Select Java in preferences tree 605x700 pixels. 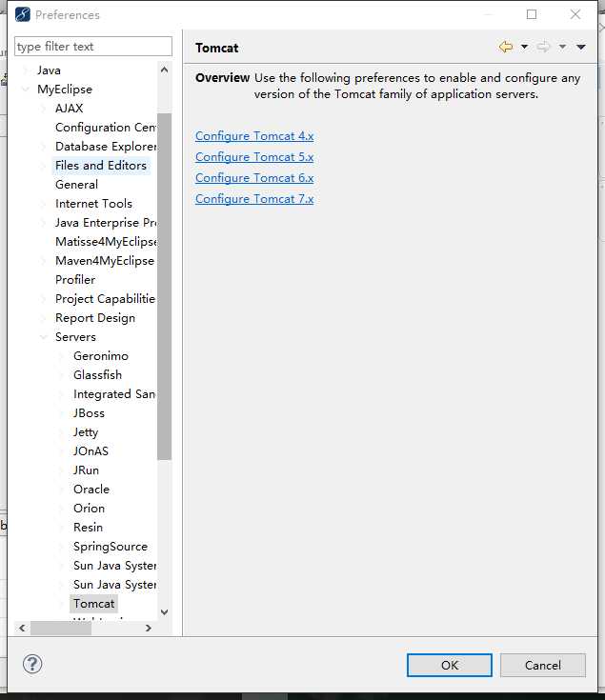click(x=50, y=70)
